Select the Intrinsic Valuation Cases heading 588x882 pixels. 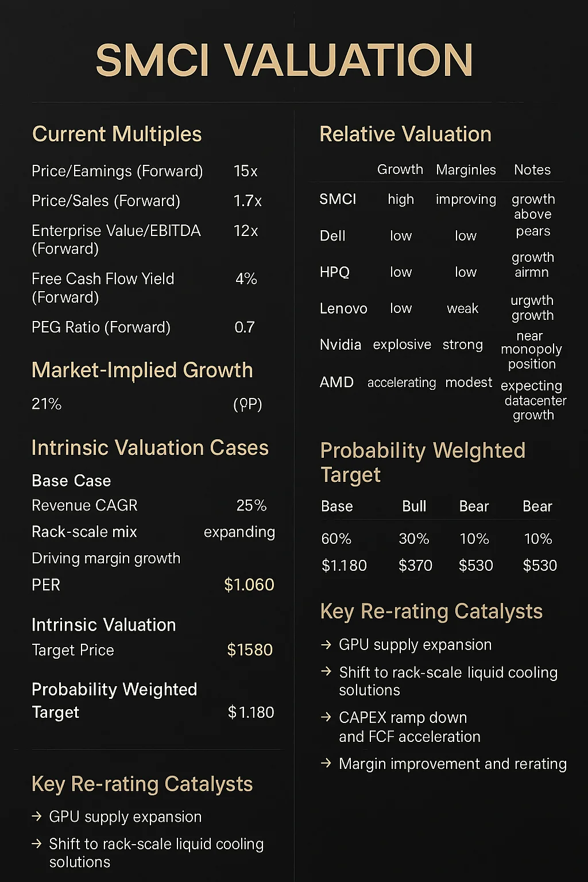(x=150, y=448)
